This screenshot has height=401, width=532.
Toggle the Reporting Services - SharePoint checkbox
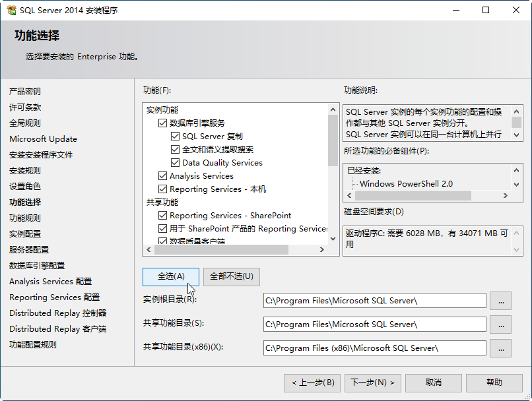coord(162,216)
